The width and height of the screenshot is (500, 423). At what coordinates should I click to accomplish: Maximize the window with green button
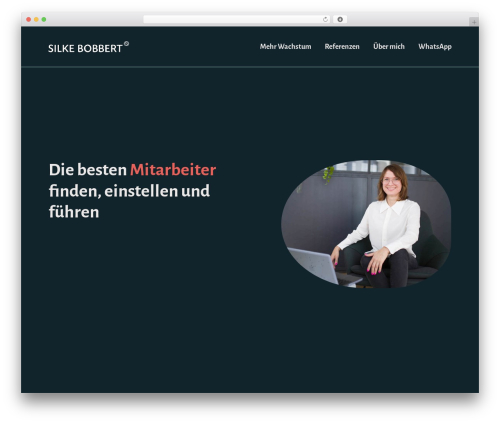pos(44,20)
